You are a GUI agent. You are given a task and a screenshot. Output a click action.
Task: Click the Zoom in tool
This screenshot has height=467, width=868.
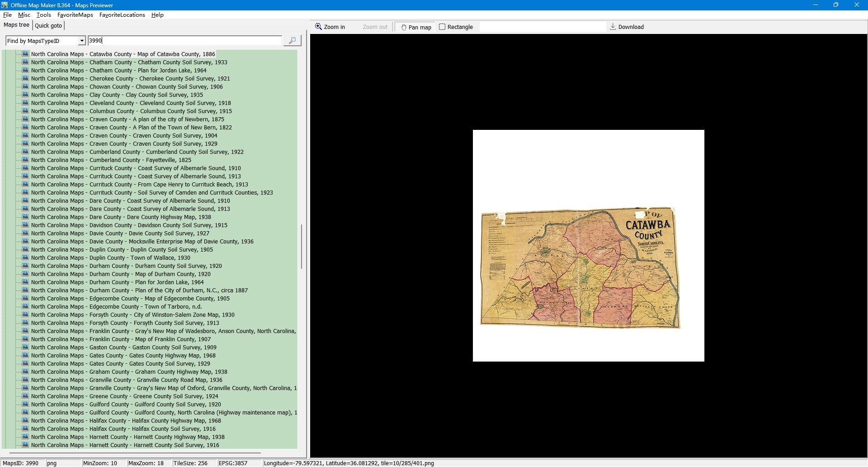click(x=330, y=27)
